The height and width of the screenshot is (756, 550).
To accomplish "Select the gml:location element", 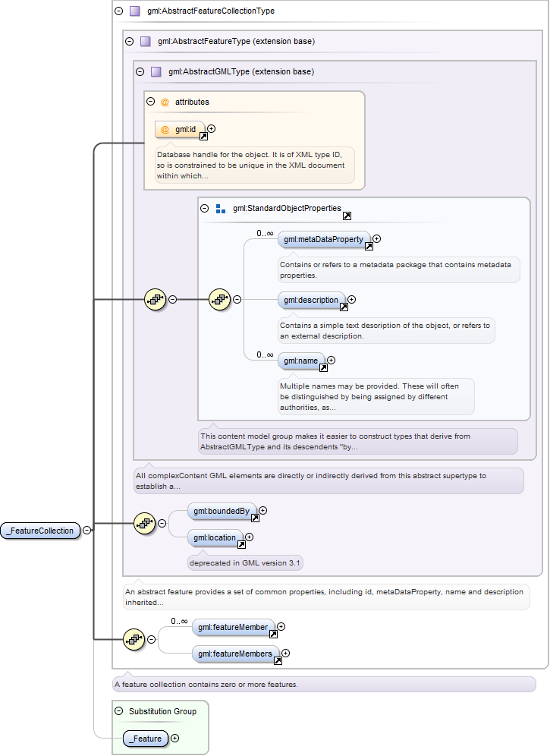I will [x=215, y=537].
